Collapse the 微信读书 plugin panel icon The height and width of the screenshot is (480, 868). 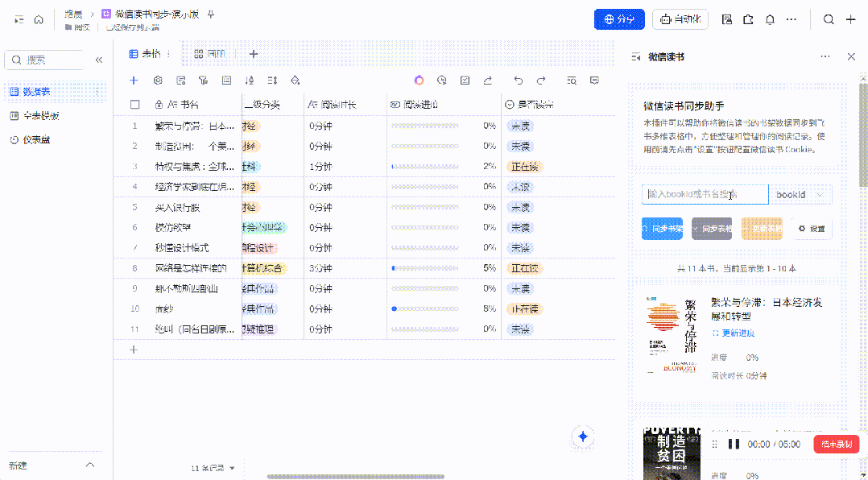[636, 57]
